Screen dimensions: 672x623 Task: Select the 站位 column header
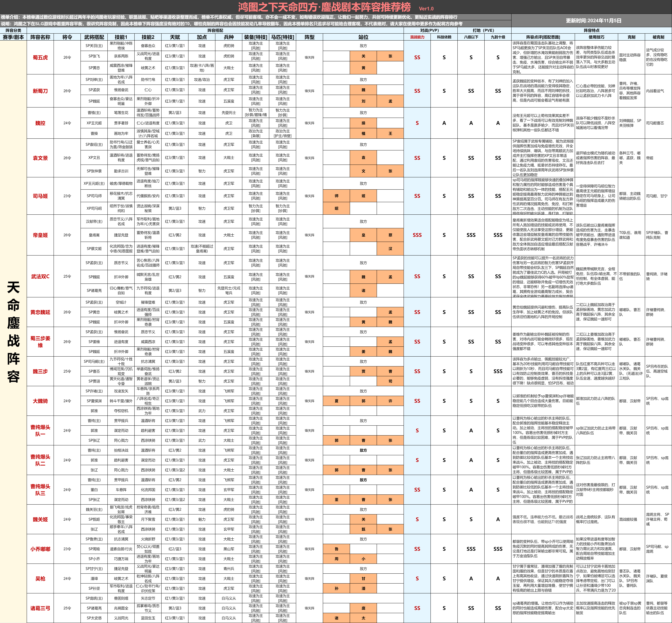[363, 37]
